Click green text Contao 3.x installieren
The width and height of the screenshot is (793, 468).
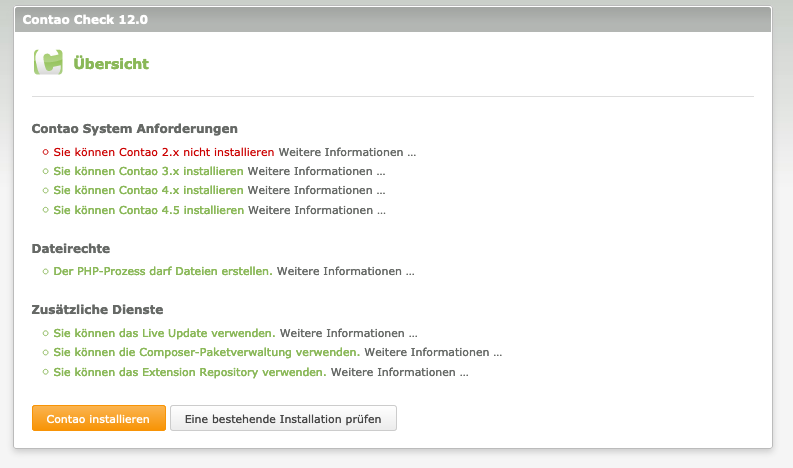[148, 172]
